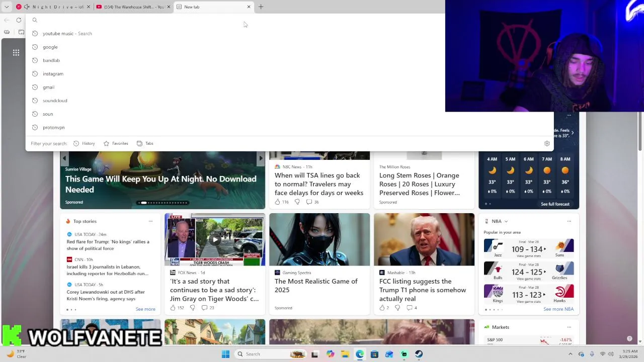Open Top stories options ellipsis menu
This screenshot has height=362, width=644.
point(150,221)
